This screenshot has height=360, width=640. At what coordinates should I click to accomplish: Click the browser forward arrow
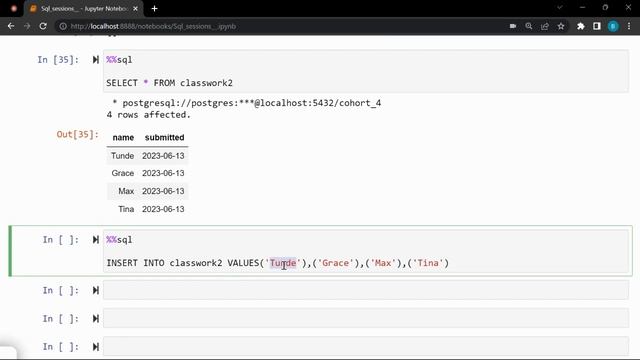(x=27, y=26)
